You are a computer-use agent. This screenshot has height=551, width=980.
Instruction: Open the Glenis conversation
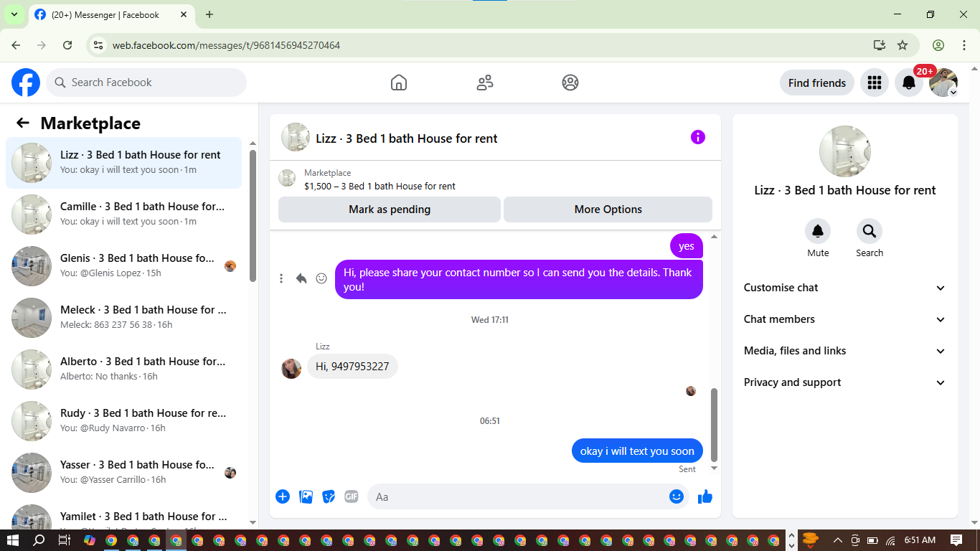tap(124, 266)
